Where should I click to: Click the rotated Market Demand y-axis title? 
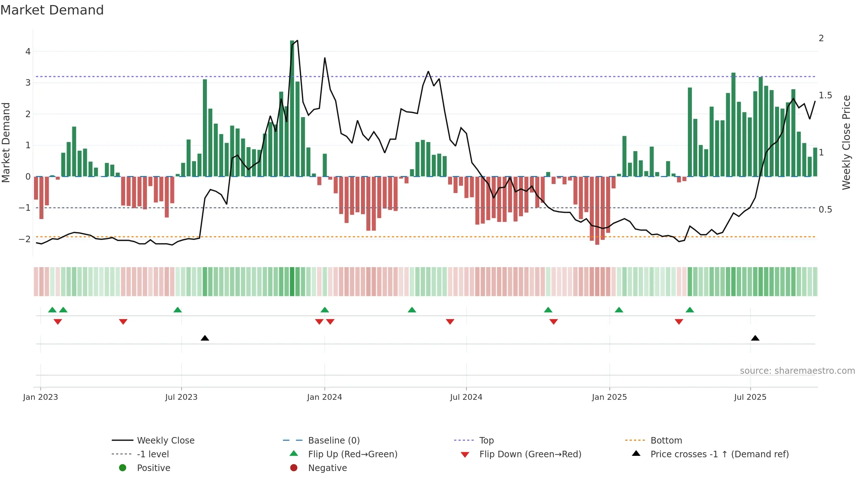(x=6, y=142)
